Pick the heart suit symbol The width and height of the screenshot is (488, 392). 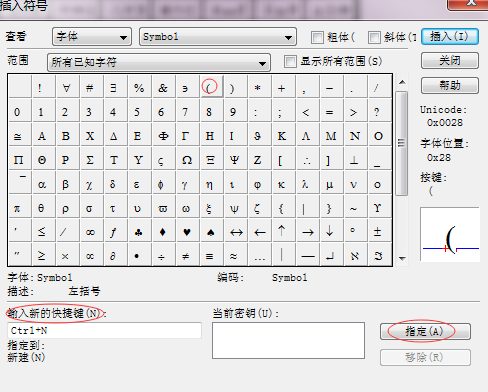tap(187, 232)
